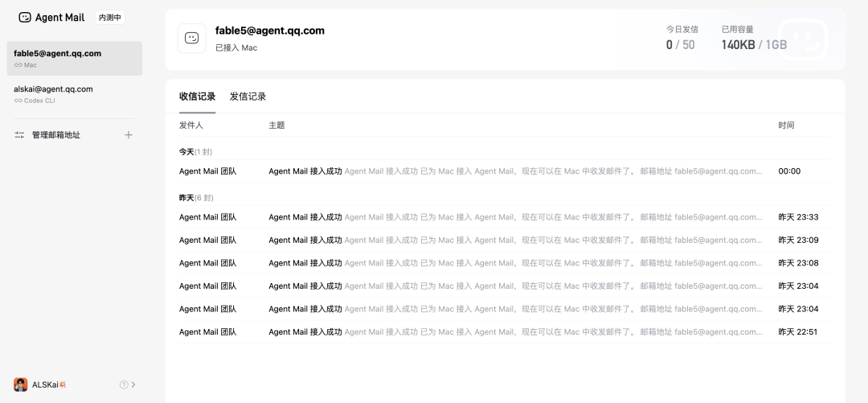Click the link icon next to Codex CLI

coord(18,101)
